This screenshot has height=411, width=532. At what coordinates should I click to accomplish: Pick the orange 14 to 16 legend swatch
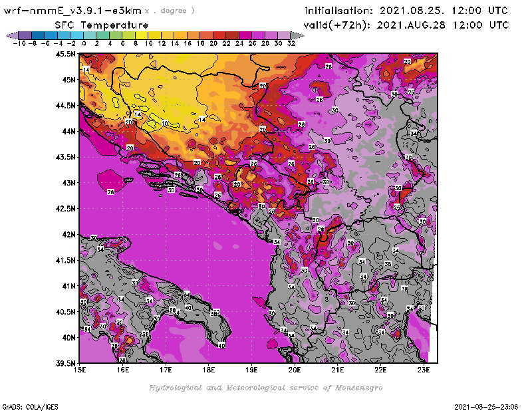180,35
